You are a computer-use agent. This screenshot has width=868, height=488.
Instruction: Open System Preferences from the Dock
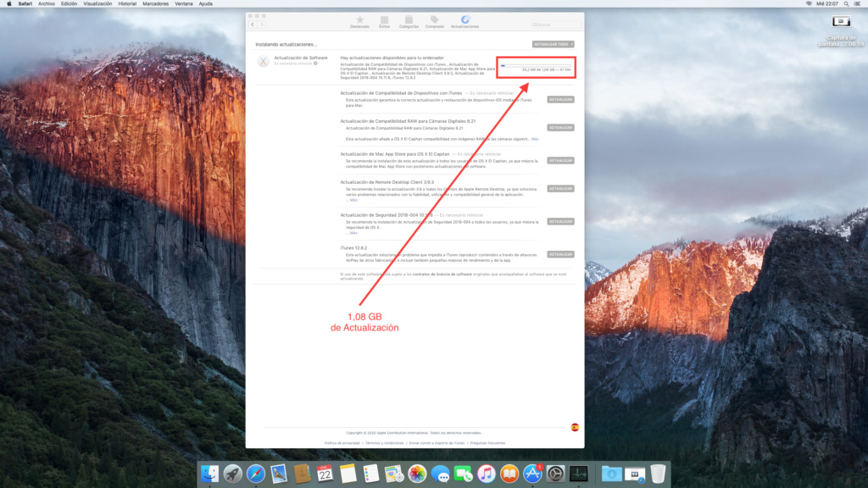coord(555,474)
